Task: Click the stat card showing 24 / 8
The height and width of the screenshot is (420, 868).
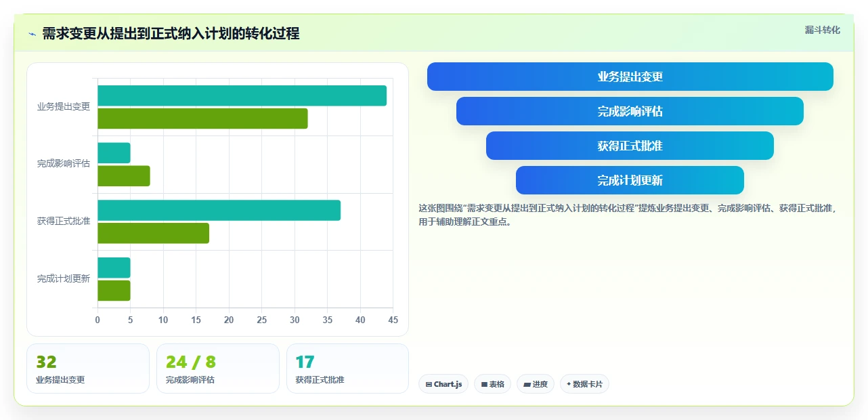Action: (218, 369)
